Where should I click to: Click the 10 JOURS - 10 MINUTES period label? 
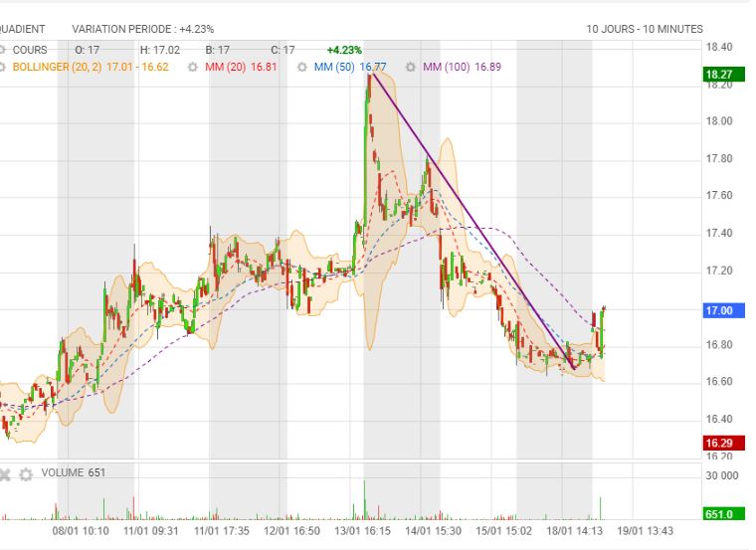tap(644, 29)
